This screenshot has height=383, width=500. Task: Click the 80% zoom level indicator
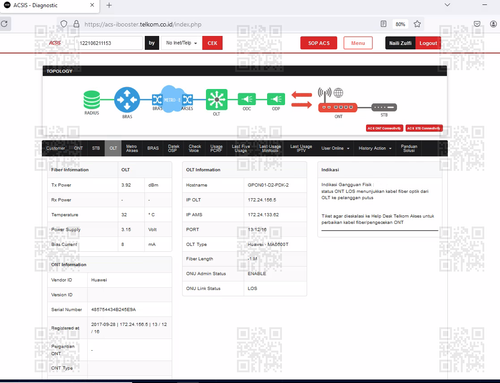[400, 24]
